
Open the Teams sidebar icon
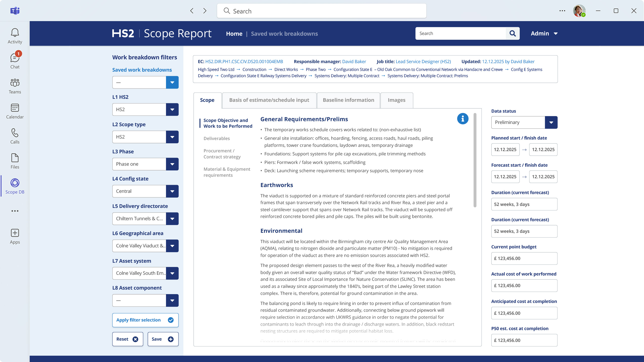click(15, 86)
